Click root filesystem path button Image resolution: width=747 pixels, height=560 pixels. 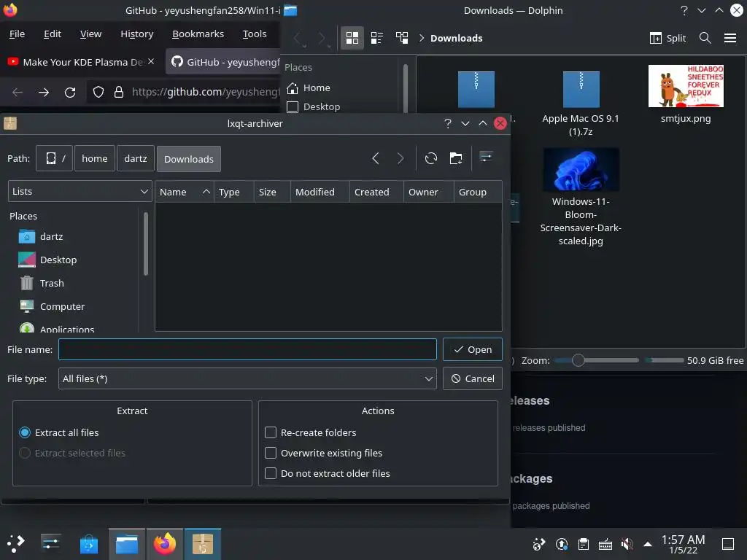click(x=54, y=158)
